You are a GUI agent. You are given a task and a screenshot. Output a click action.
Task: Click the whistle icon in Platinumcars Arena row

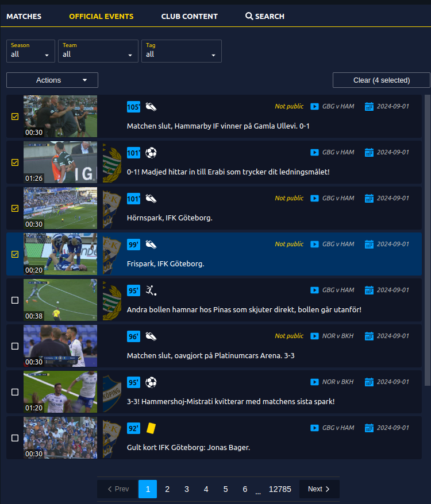click(x=151, y=336)
